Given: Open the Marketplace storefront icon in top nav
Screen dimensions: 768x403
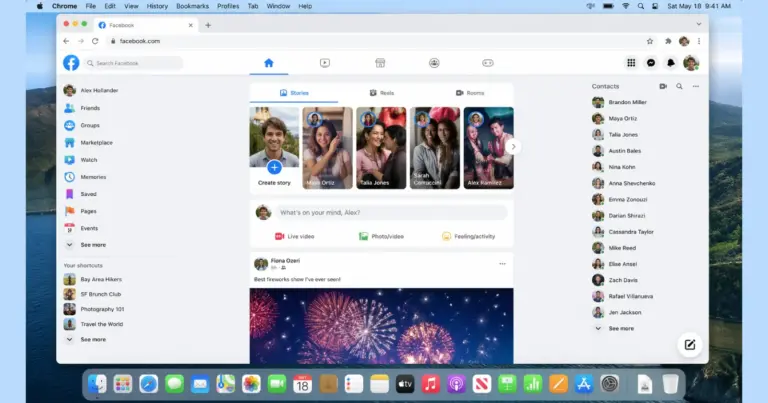Looking at the screenshot, I should pyautogui.click(x=380, y=63).
